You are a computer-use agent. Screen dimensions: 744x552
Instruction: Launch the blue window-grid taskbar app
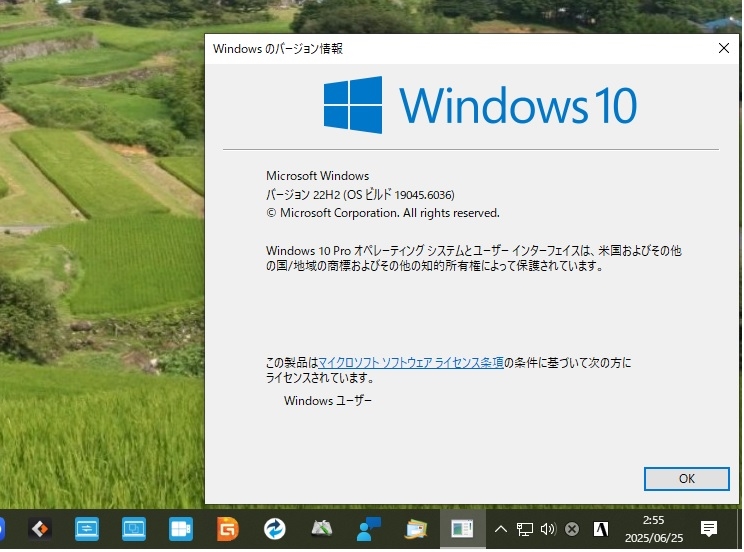[x=181, y=528]
